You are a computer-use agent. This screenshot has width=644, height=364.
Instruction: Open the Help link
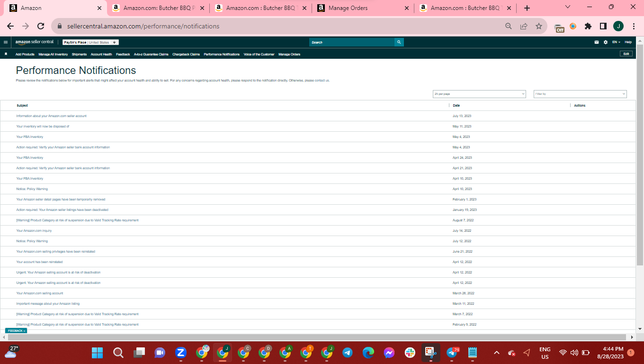[628, 42]
